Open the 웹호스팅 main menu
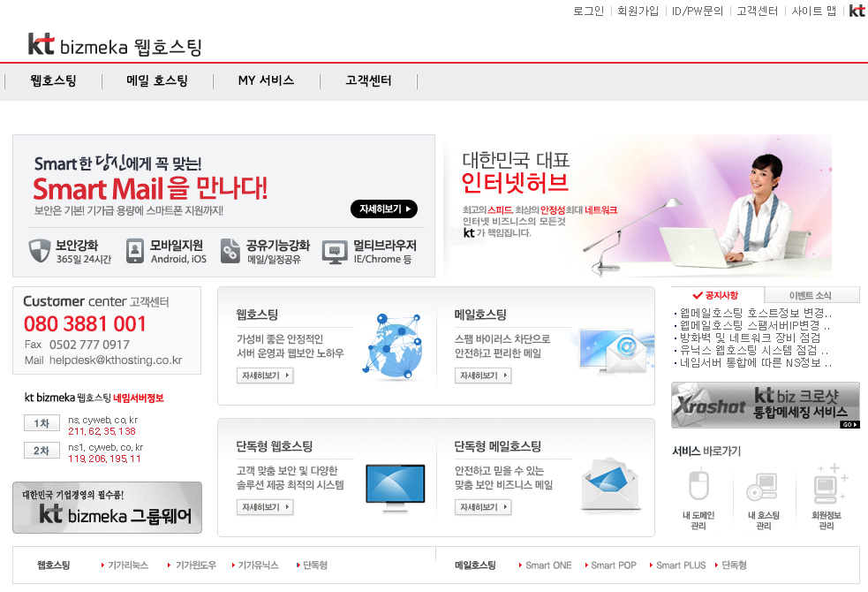868x592 pixels. click(x=53, y=81)
